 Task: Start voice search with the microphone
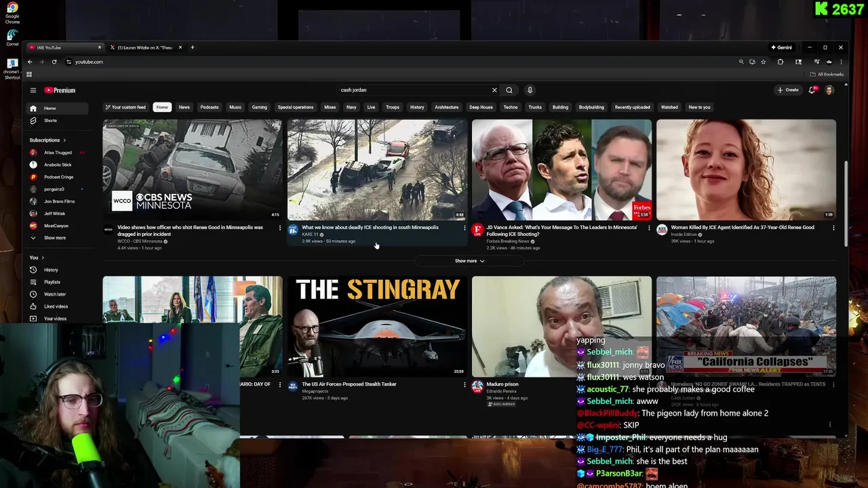coord(530,90)
